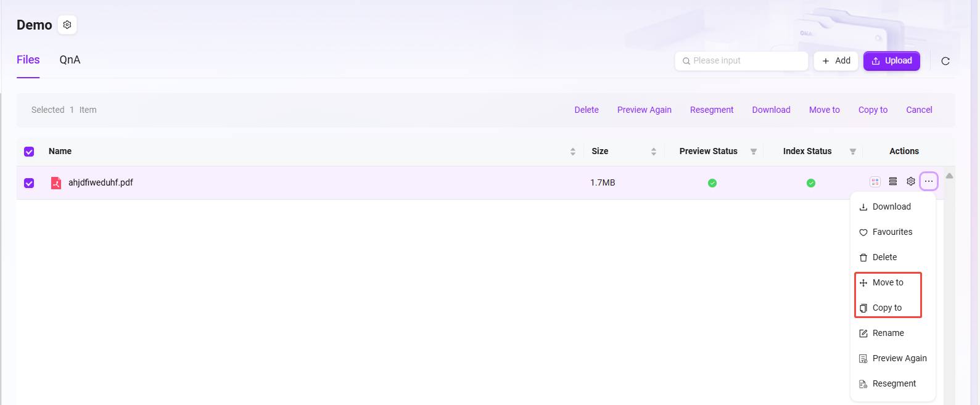Click the three-dot more actions button
Image resolution: width=980 pixels, height=405 pixels.
pyautogui.click(x=928, y=181)
